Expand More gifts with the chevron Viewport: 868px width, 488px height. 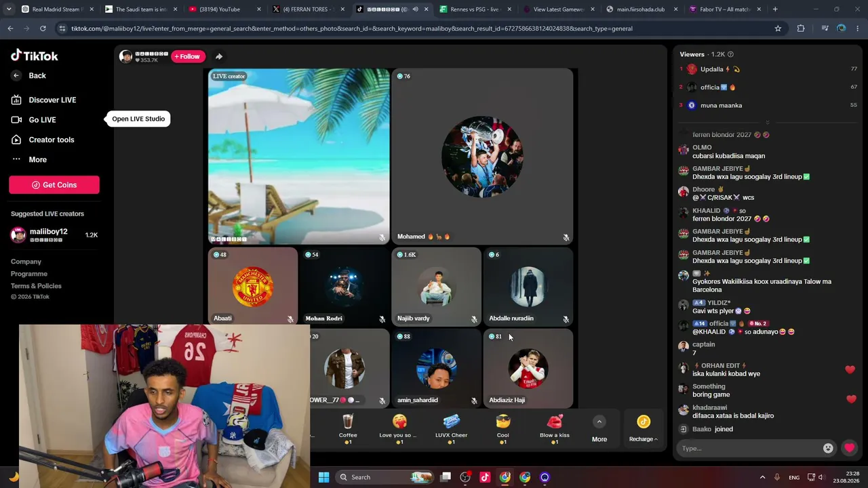599,422
